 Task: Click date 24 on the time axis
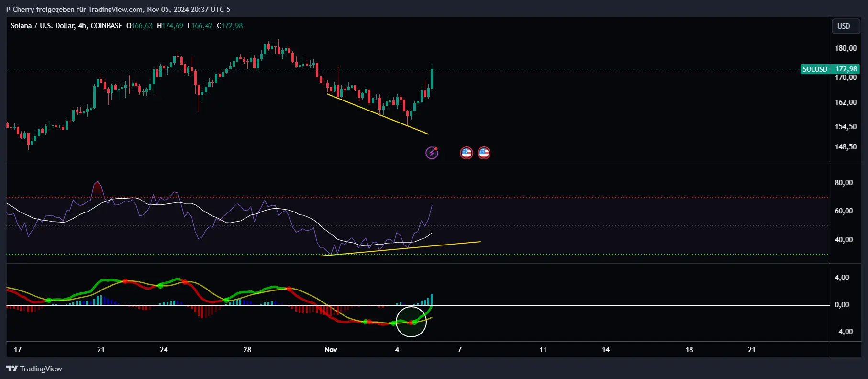click(164, 350)
